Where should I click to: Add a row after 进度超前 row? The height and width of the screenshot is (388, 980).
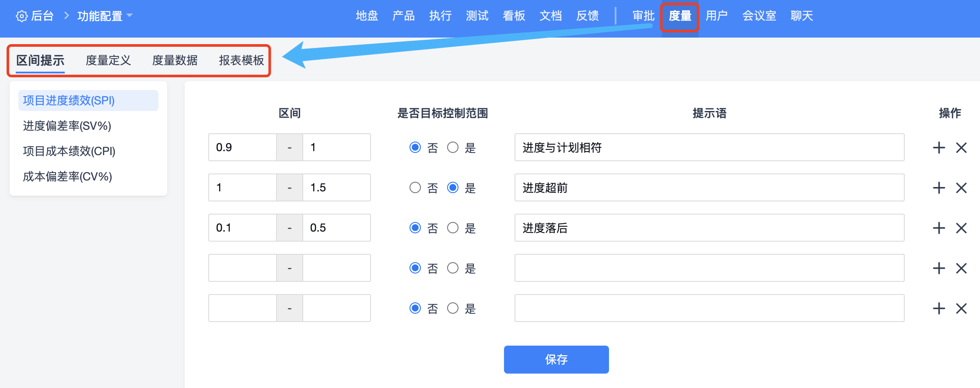pyautogui.click(x=939, y=188)
